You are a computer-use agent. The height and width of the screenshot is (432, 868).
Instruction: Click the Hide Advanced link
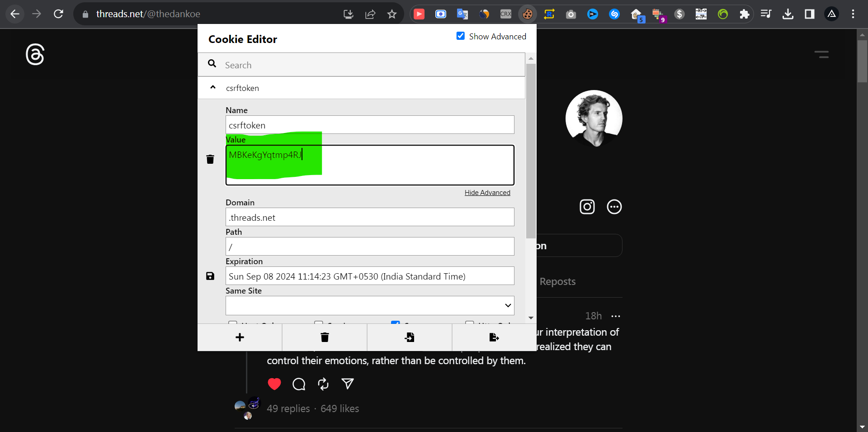487,193
